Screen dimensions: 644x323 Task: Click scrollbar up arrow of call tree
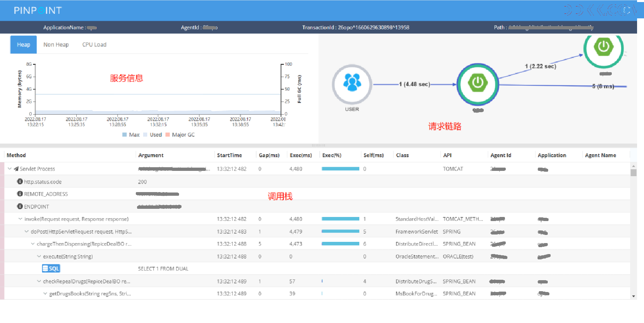[633, 166]
